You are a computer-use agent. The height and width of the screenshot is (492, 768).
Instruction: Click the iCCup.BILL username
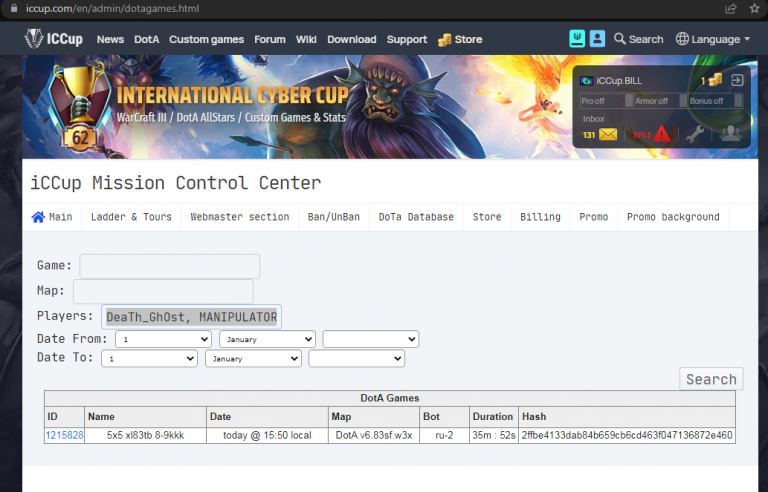(619, 81)
